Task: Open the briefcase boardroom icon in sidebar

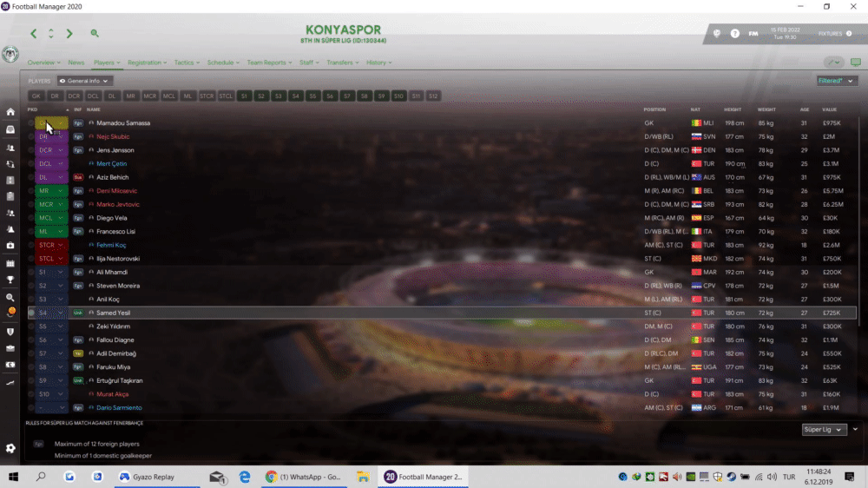Action: (10, 348)
